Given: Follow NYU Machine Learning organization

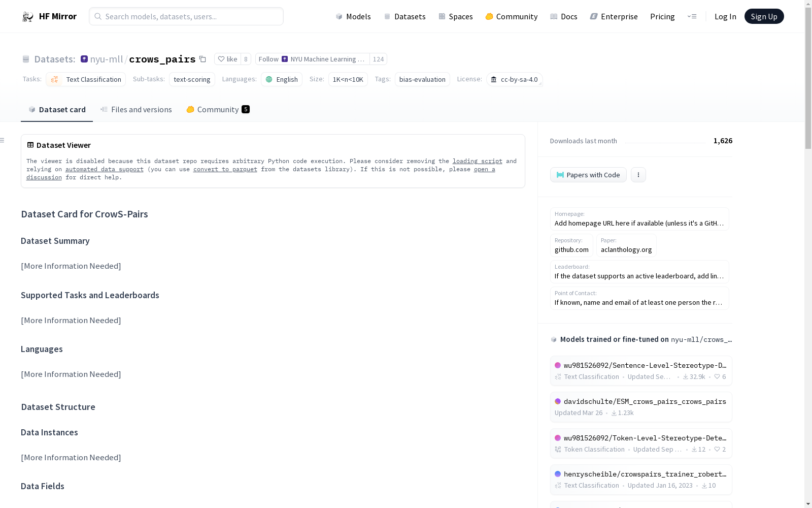Looking at the screenshot, I should click(312, 59).
